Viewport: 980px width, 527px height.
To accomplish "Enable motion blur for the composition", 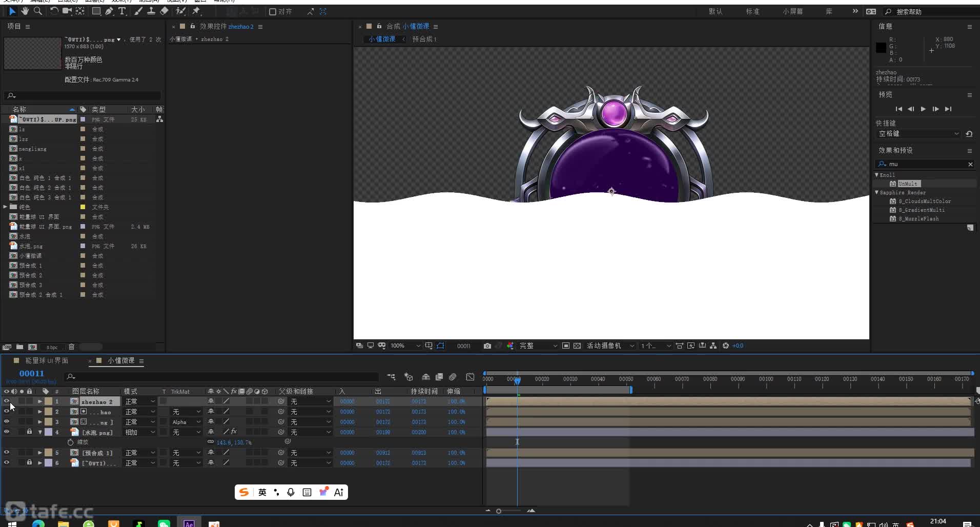I will point(453,377).
